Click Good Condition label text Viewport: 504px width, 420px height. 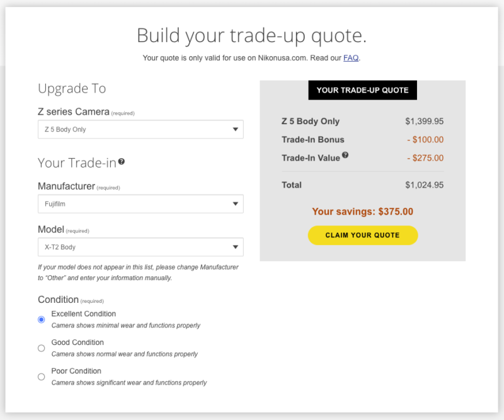(77, 343)
